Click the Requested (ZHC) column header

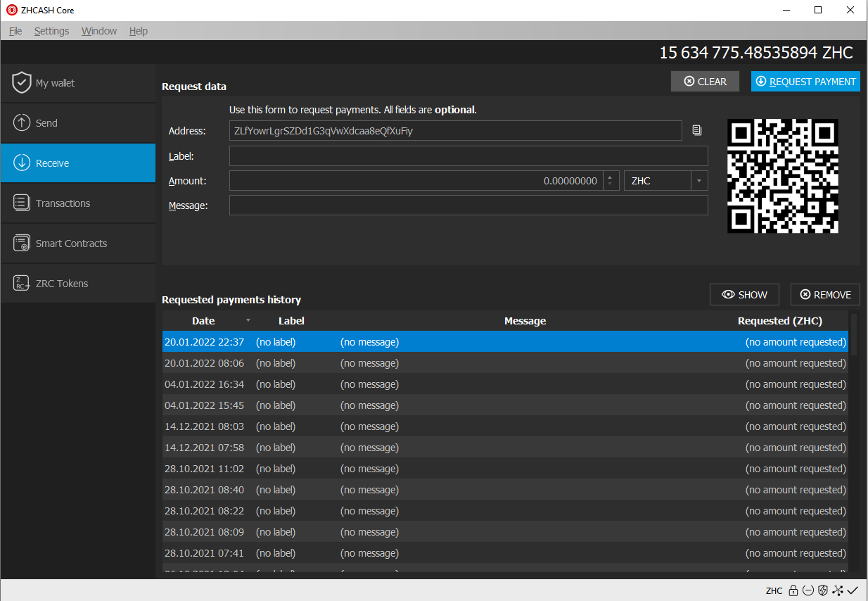779,321
